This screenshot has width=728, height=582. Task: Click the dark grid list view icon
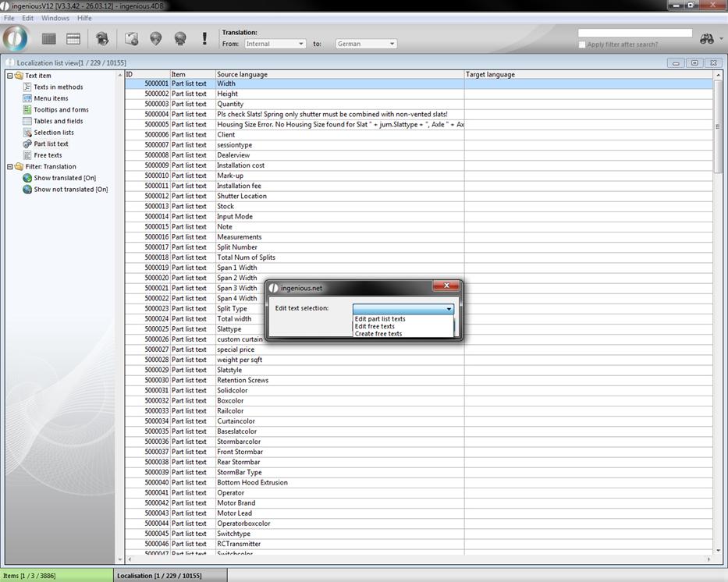(49, 38)
